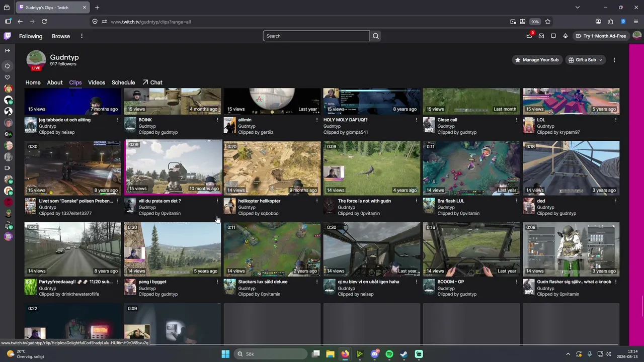
Task: Open options for 'pang i bygget' clip
Action: pyautogui.click(x=217, y=282)
